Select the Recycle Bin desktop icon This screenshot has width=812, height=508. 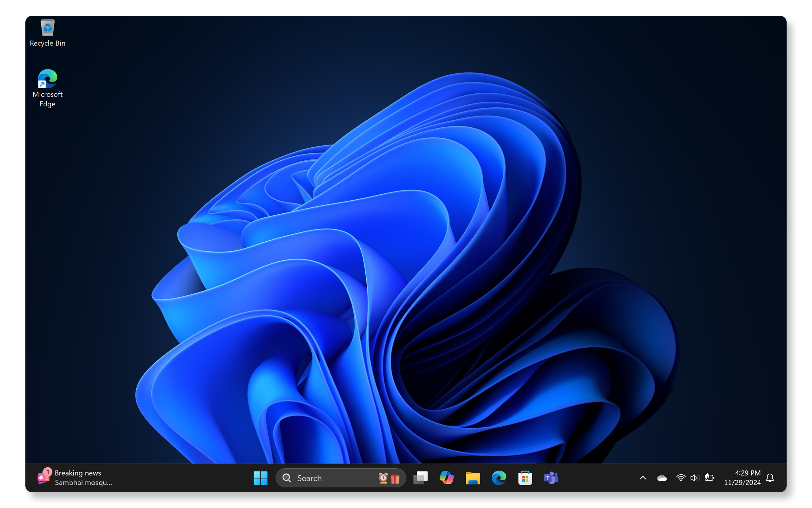47,33
